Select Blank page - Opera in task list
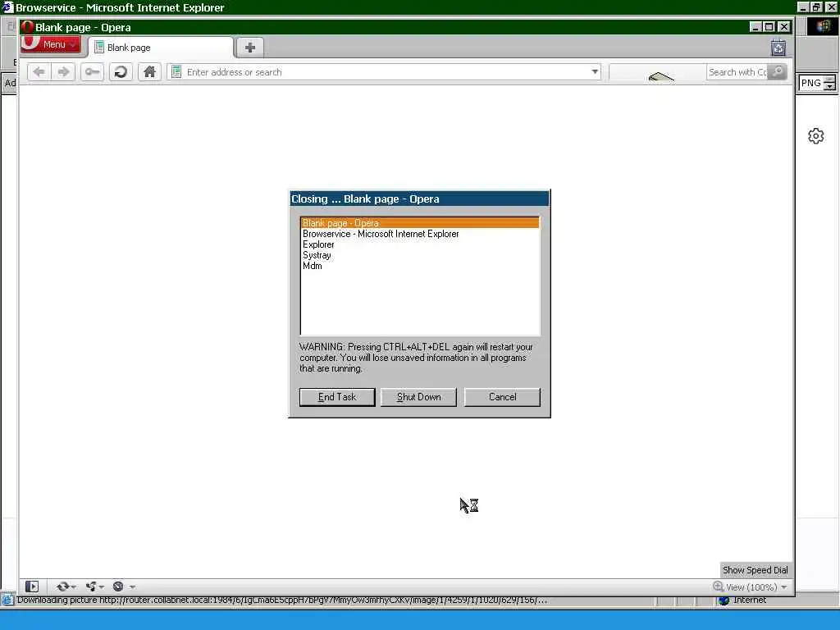The width and height of the screenshot is (840, 630). 420,223
